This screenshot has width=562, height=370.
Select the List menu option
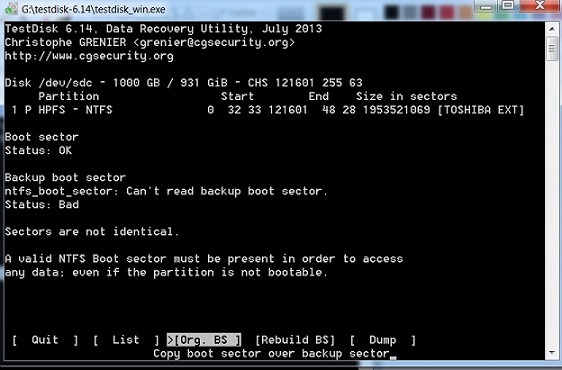coord(125,340)
